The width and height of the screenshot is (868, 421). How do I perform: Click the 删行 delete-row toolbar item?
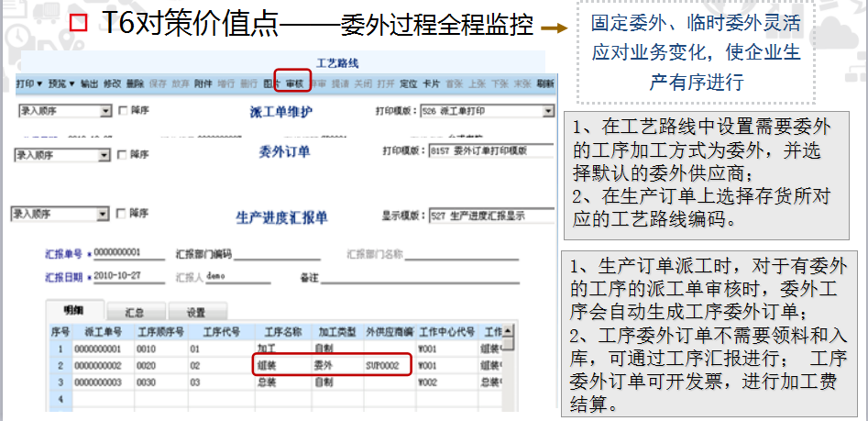(x=248, y=84)
